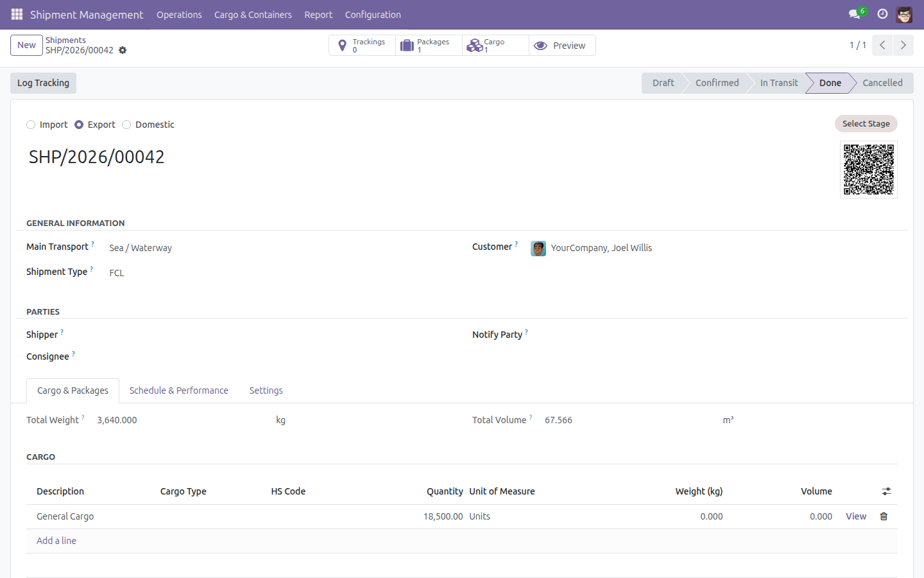The image size is (924, 578).
Task: Open the Packages smart button
Action: pos(429,46)
